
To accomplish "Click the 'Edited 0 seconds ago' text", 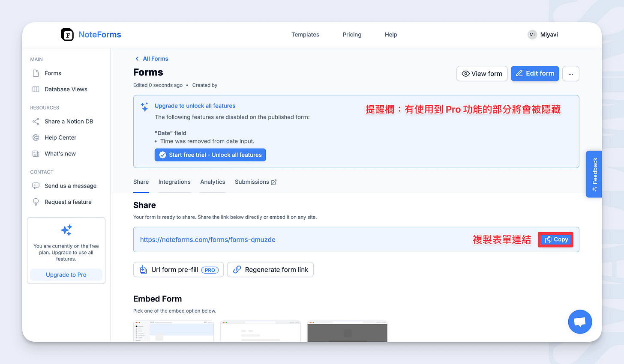I will click(x=158, y=85).
